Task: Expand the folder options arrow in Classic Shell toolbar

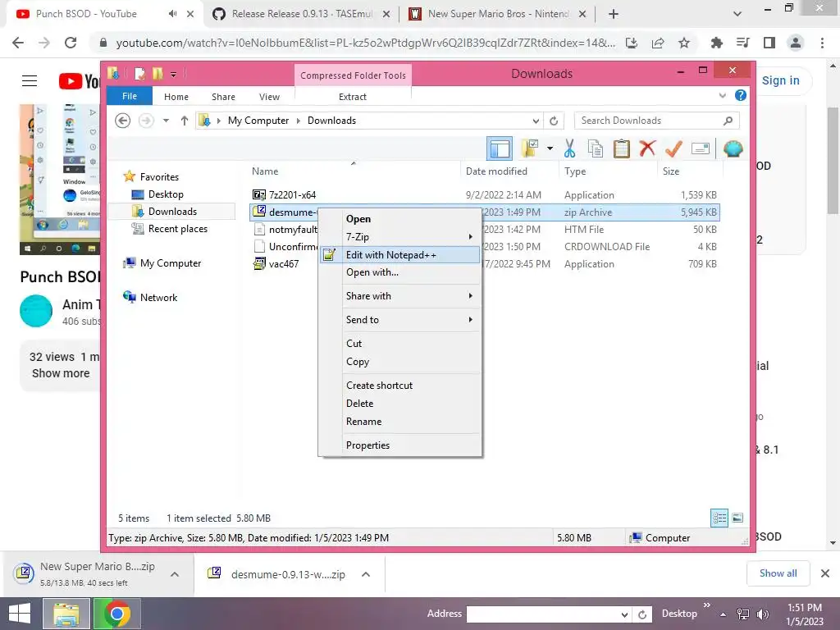Action: (x=550, y=148)
